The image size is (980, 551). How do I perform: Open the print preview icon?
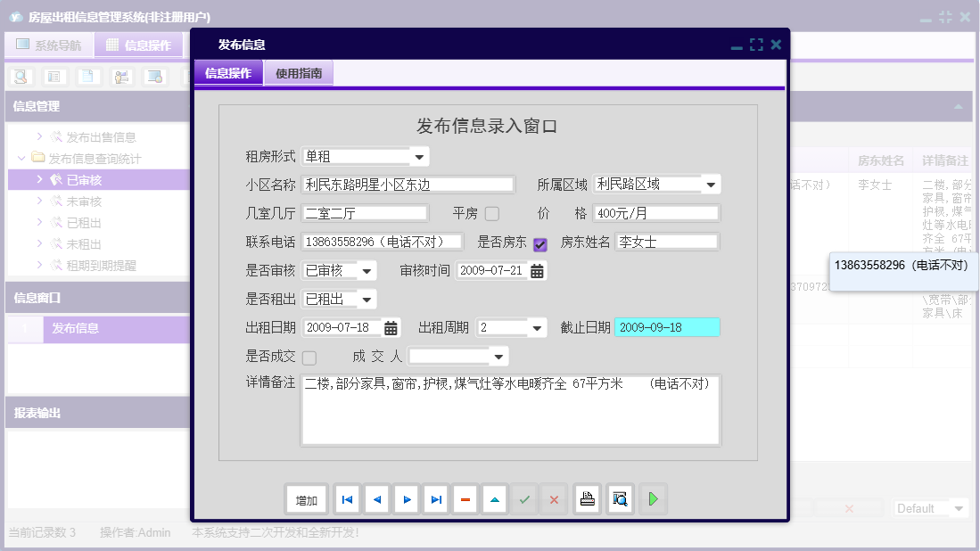click(620, 499)
